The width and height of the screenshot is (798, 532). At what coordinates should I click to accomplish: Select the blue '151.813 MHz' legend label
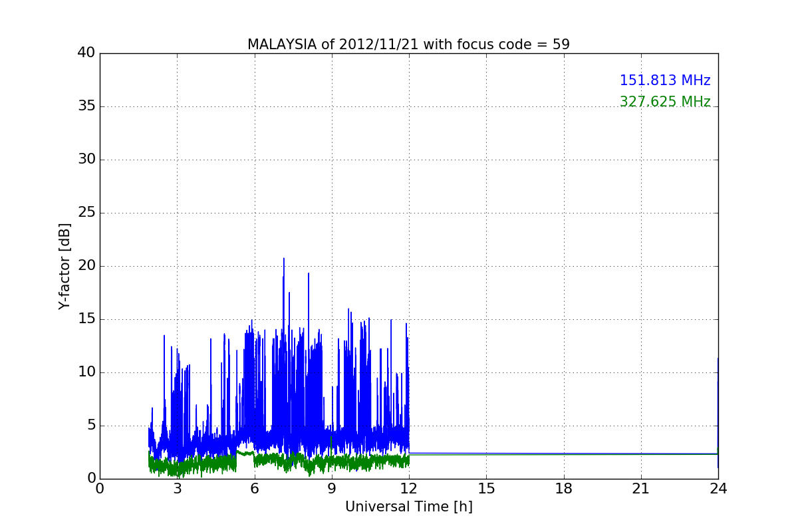(x=665, y=80)
